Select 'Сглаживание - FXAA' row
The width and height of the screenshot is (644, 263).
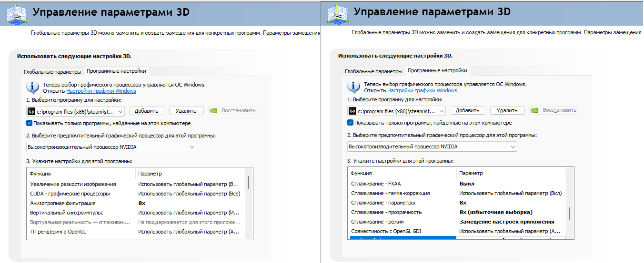[x=457, y=184]
